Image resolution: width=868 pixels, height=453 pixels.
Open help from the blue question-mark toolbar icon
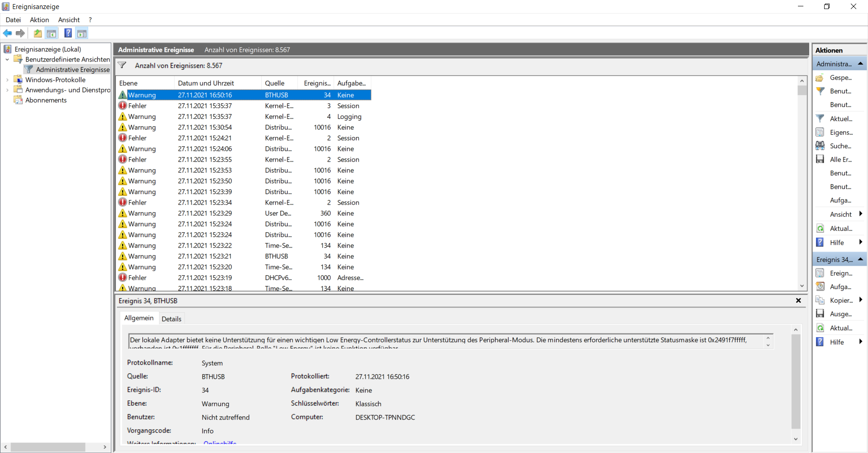pos(68,33)
